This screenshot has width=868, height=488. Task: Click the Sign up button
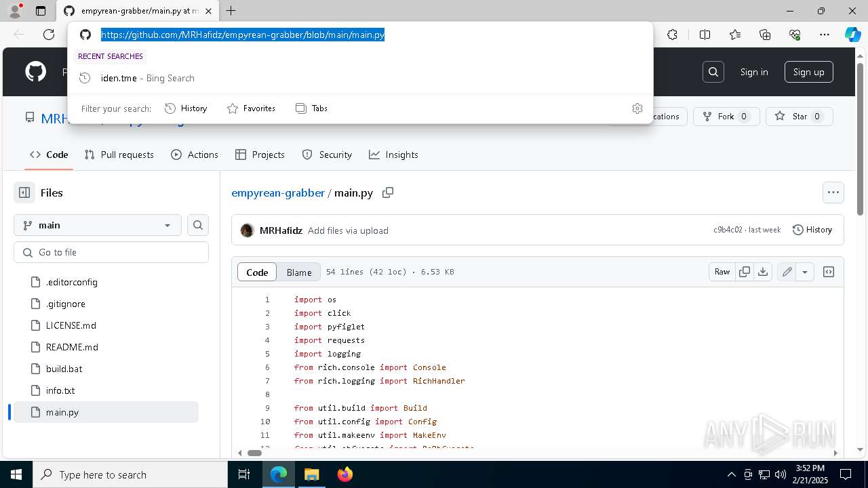(809, 72)
